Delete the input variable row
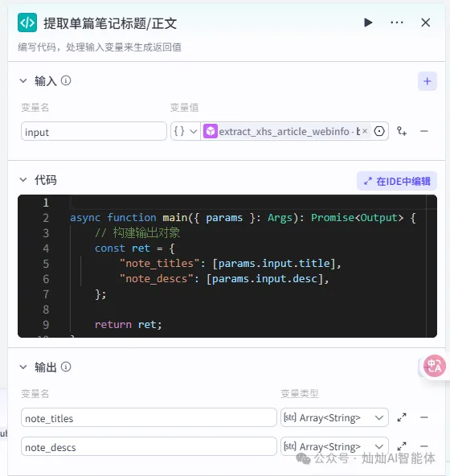Image resolution: width=450 pixels, height=476 pixels. pyautogui.click(x=424, y=131)
